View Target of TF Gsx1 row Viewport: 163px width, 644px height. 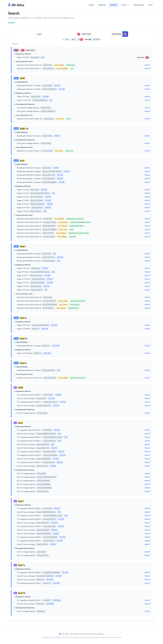(147, 283)
